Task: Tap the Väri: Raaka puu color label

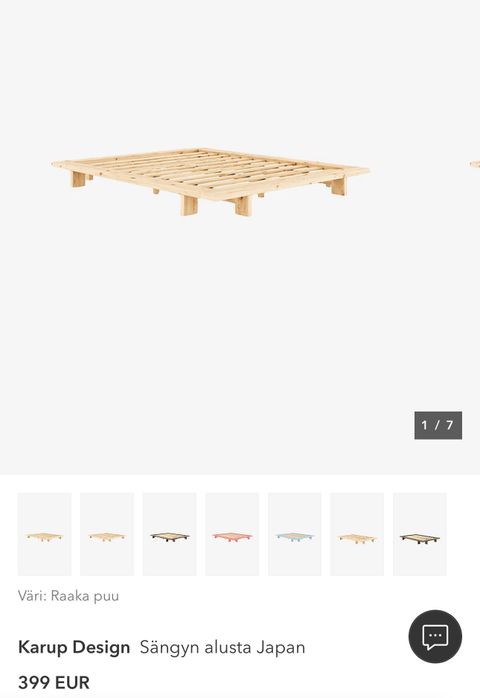Action: coord(69,596)
